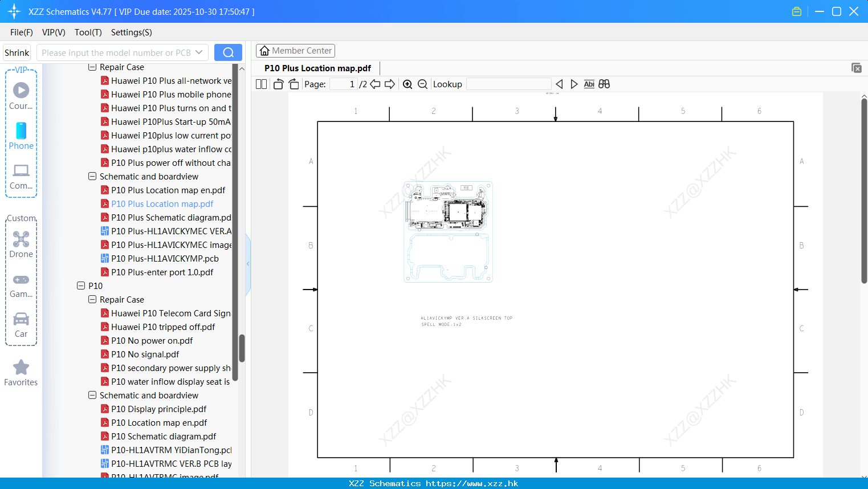Rotate page counterclockwise
868x489 pixels.
pyautogui.click(x=278, y=84)
